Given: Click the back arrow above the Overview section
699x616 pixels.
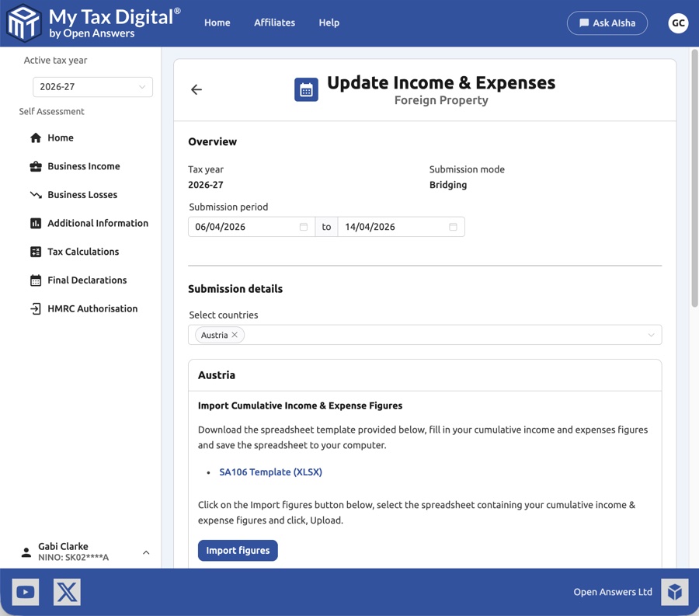Looking at the screenshot, I should point(196,89).
